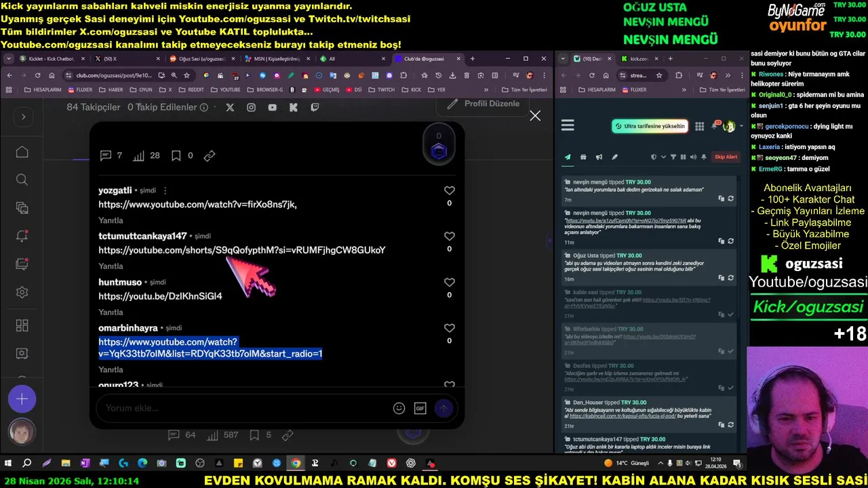868x488 pixels.
Task: Click the comments icon showing 7
Action: point(105,155)
